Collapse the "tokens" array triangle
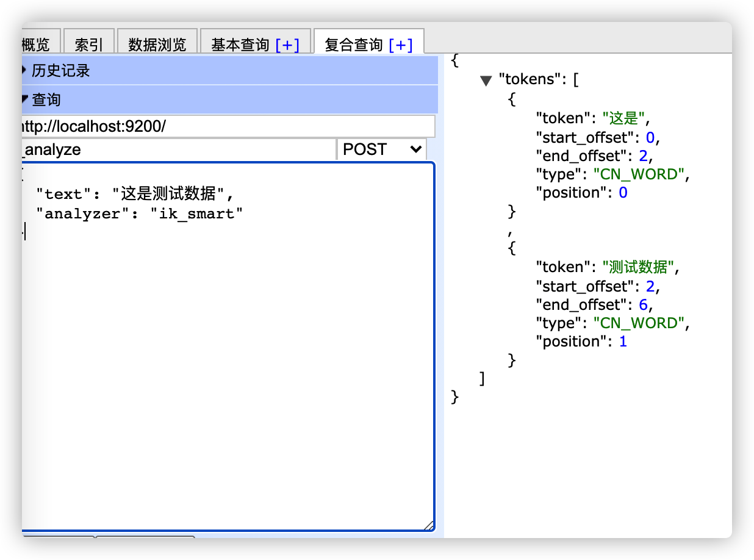This screenshot has height=560, width=754. (x=486, y=80)
